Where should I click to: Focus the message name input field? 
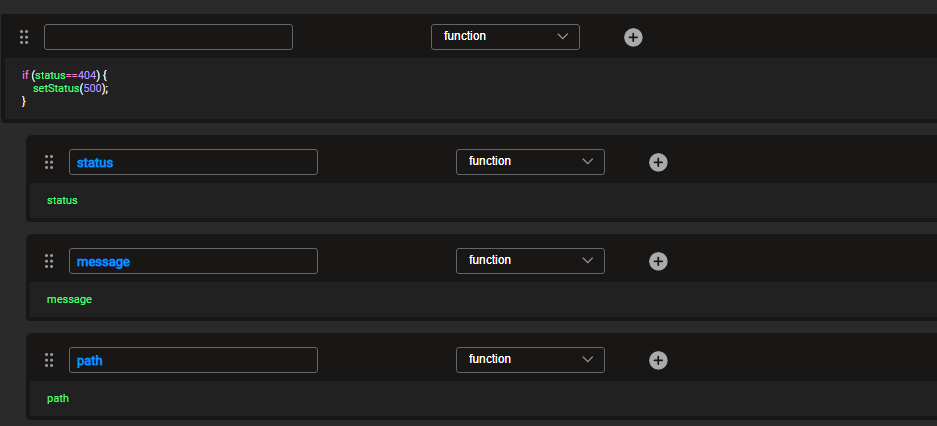[x=193, y=261]
